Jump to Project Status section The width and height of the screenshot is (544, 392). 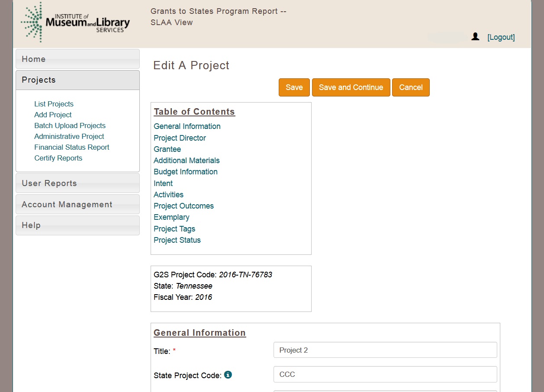[x=177, y=240]
